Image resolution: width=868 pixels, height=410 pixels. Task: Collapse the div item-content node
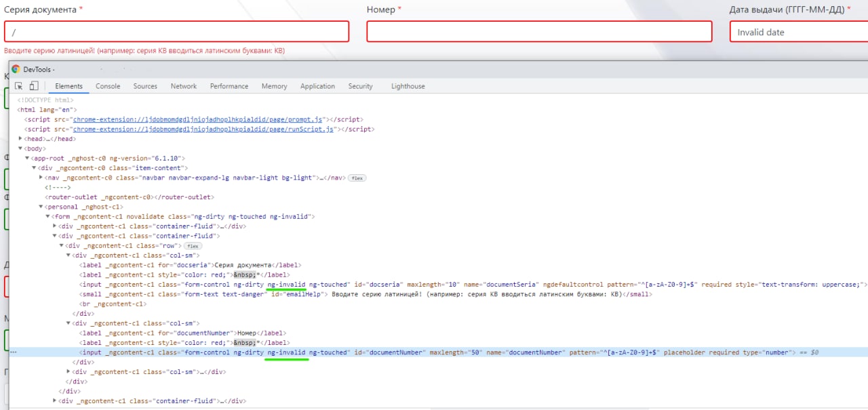[x=34, y=167]
